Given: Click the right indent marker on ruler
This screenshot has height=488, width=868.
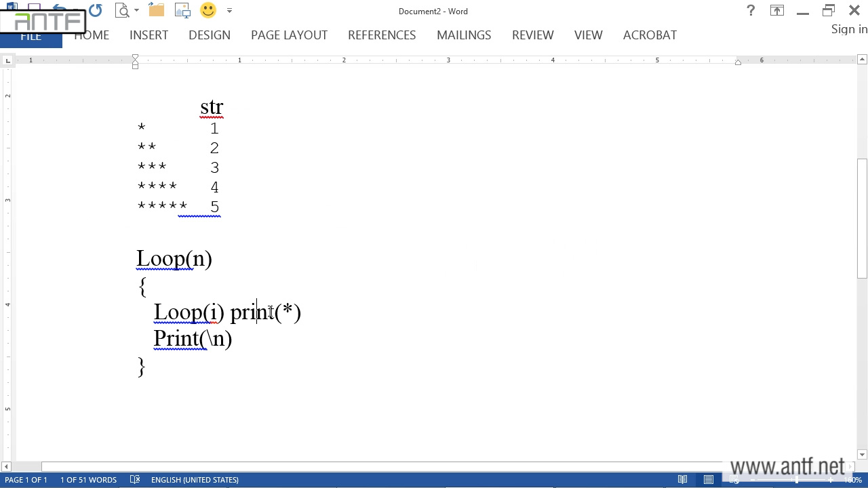Looking at the screenshot, I should 738,62.
